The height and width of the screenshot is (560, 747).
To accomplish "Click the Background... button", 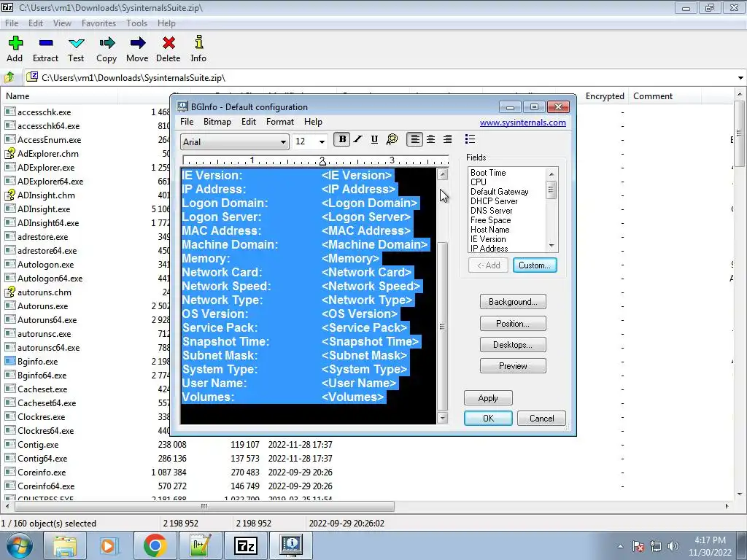I will (x=513, y=302).
